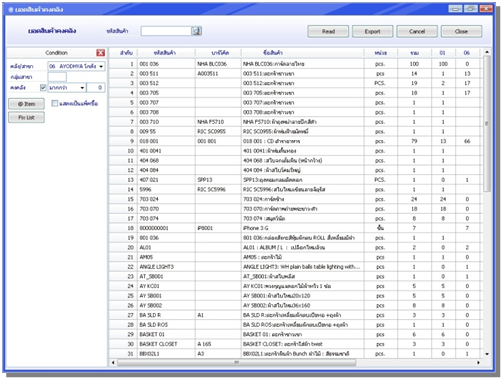Select the product code cell BASKET 01
502x379 pixels.
point(166,334)
